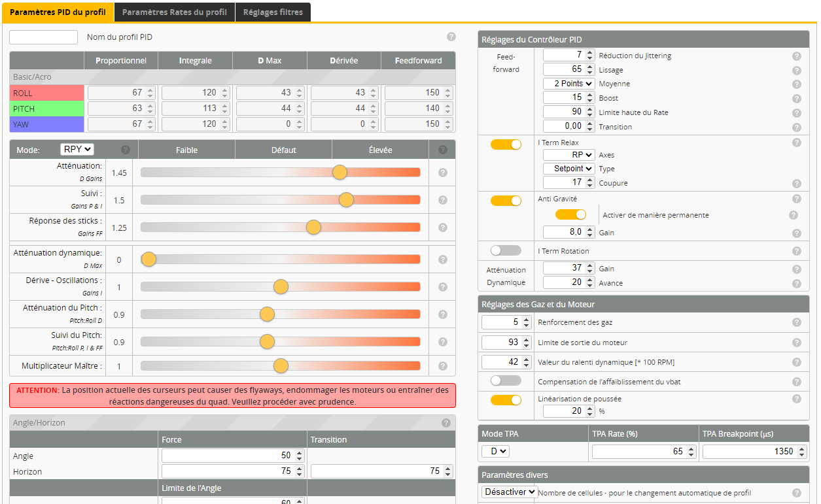
Task: Disable the I Term Relax toggle
Action: 506,144
